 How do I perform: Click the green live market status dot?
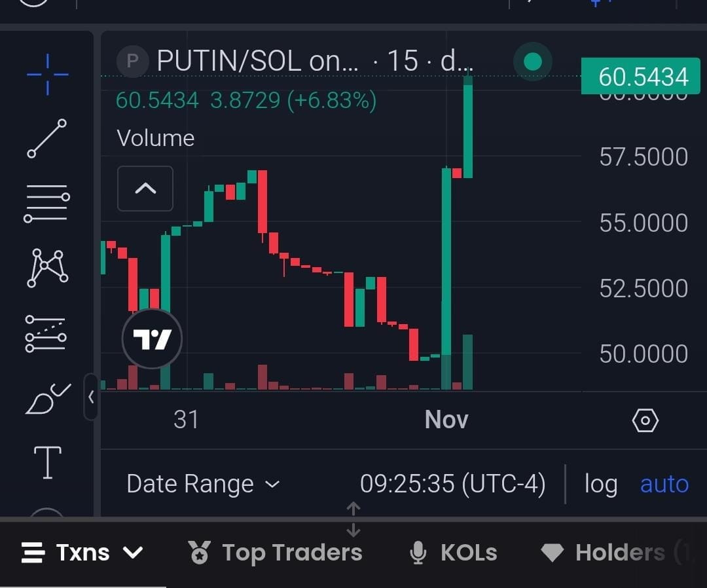tap(532, 62)
